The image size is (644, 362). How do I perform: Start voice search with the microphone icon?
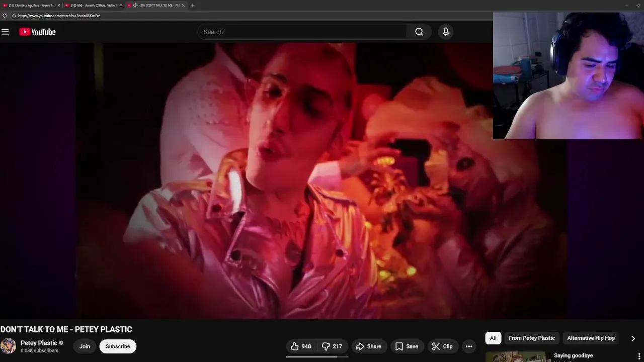click(445, 32)
